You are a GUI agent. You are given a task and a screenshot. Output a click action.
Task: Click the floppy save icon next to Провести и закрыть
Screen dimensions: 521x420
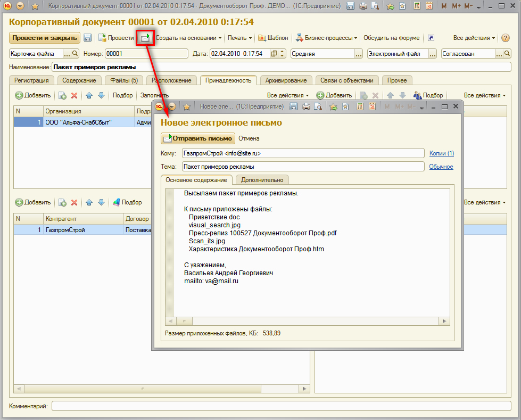[x=87, y=38]
